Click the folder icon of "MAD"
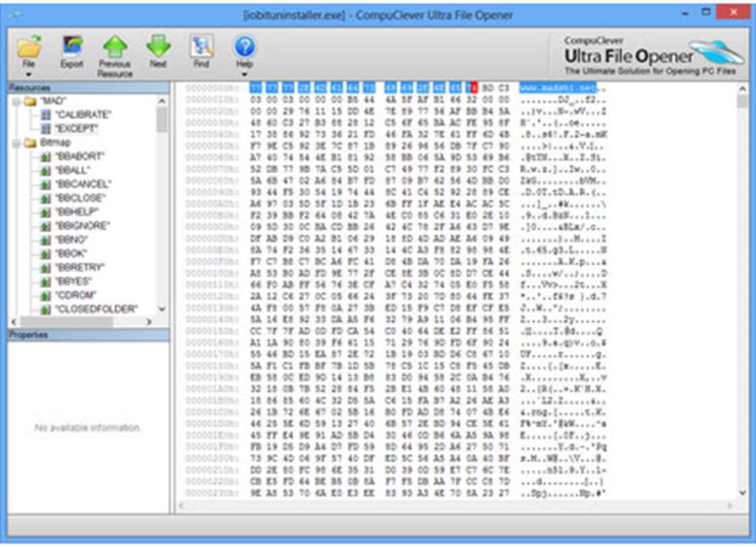 click(31, 101)
